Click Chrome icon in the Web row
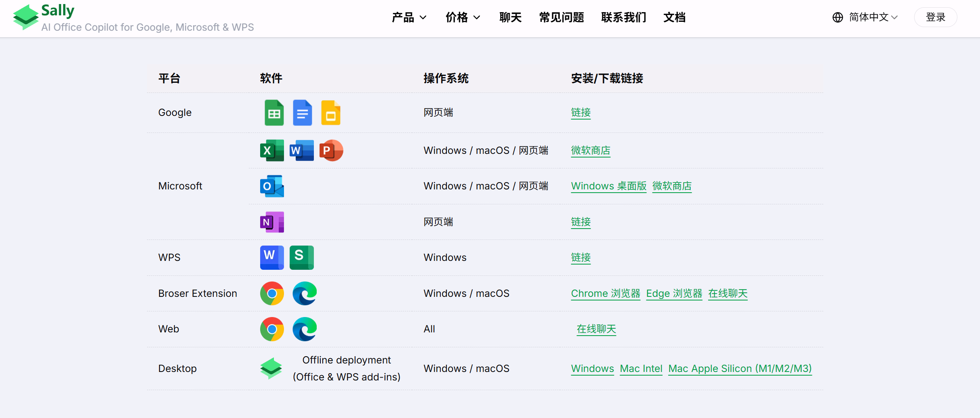 click(272, 329)
